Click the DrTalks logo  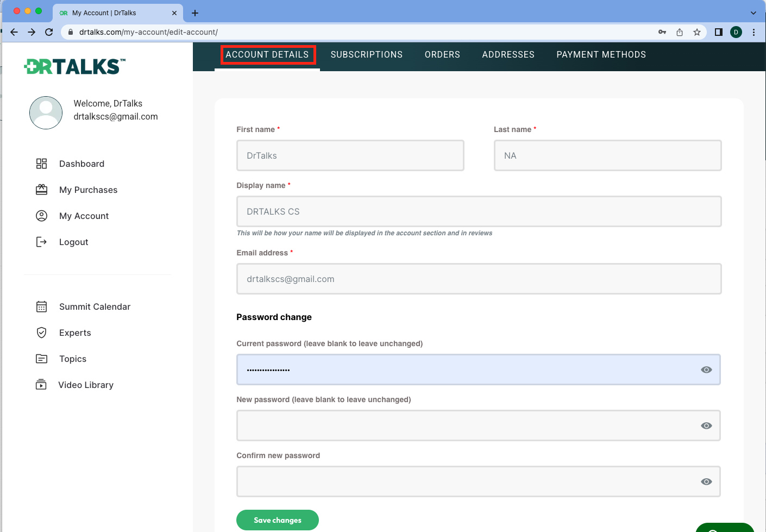[74, 66]
